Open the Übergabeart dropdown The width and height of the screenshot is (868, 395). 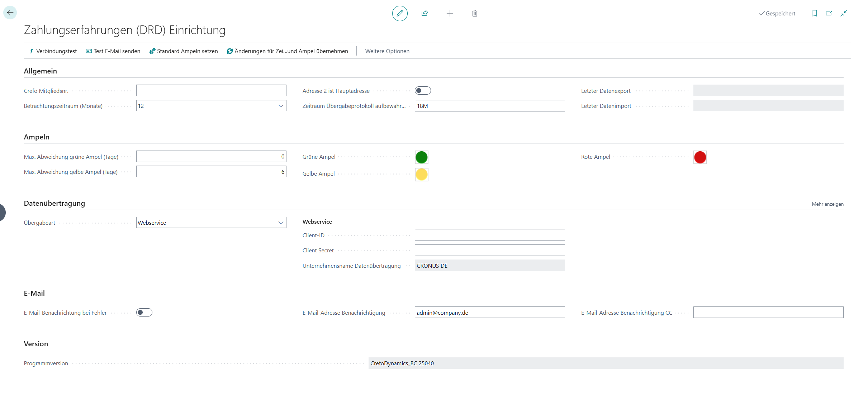(281, 223)
